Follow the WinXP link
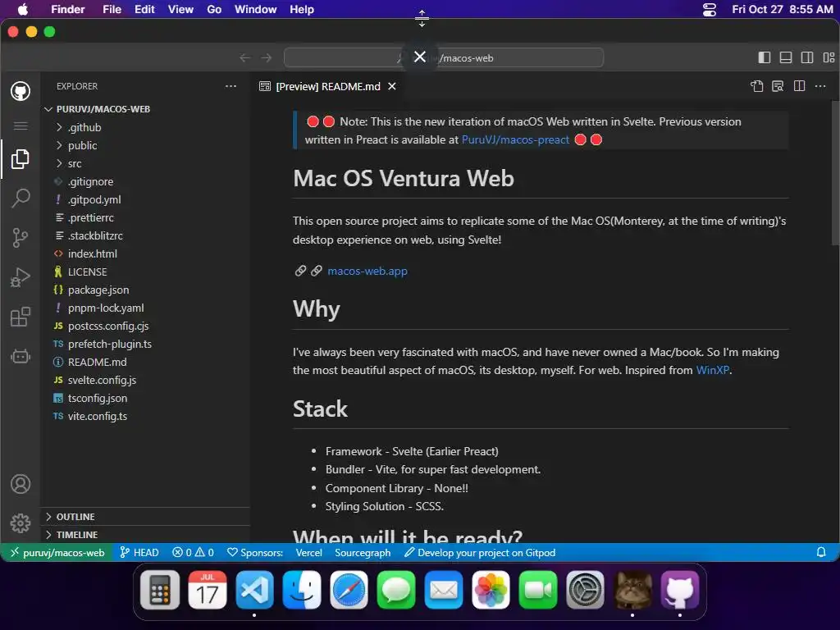The image size is (840, 630). tap(713, 370)
